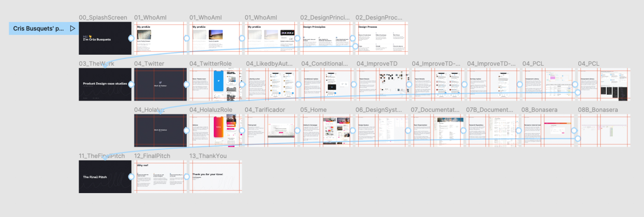Screen dimensions: 644x217
Task: Play the Cris Busquets' prototype flow
Action: tap(72, 29)
